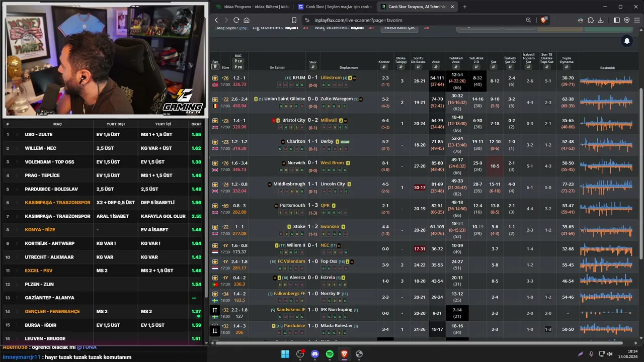The image size is (644, 362).
Task: Sort by the İsabetli Toplam Şut column
Action: [529, 67]
